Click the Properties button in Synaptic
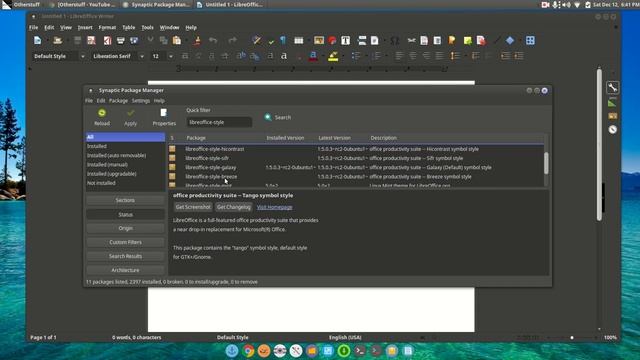The height and width of the screenshot is (360, 640). point(164,117)
